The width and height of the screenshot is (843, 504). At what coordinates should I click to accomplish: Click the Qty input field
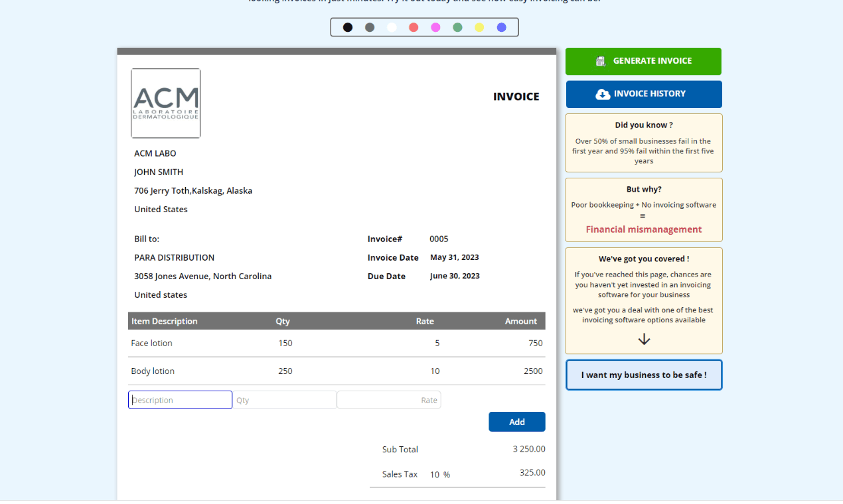(x=284, y=400)
